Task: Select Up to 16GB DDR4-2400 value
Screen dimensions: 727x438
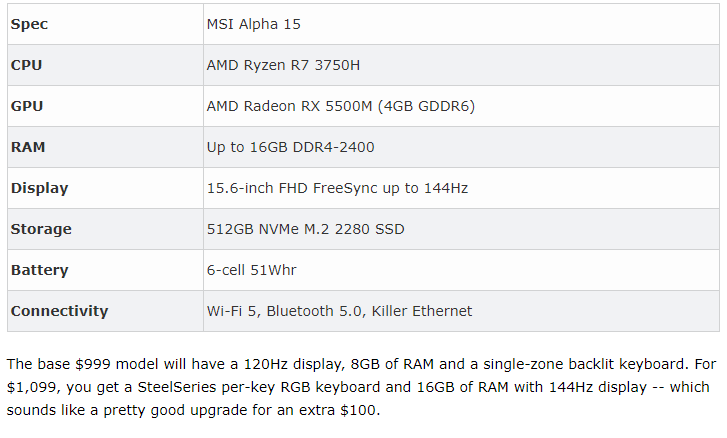Action: (x=291, y=147)
